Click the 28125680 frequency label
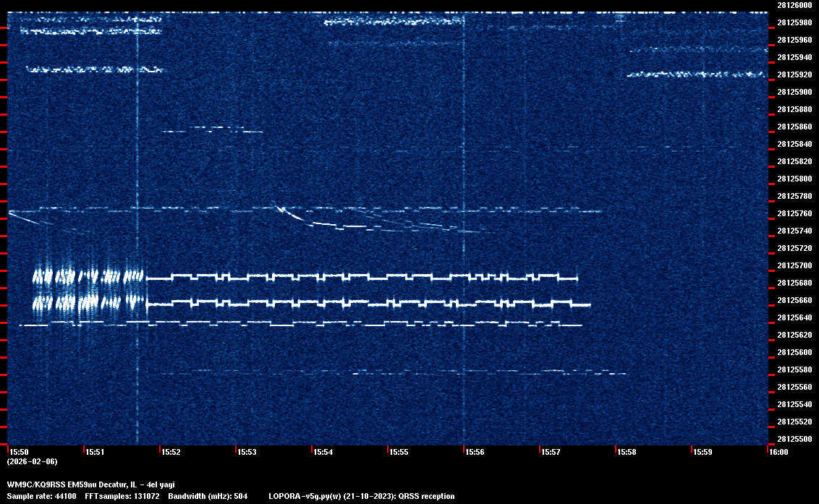Viewport: 819px width, 504px height. point(794,283)
